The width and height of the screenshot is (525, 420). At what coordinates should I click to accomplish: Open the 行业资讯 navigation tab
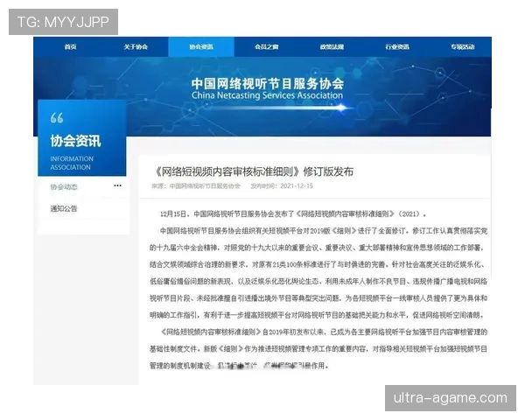point(397,47)
